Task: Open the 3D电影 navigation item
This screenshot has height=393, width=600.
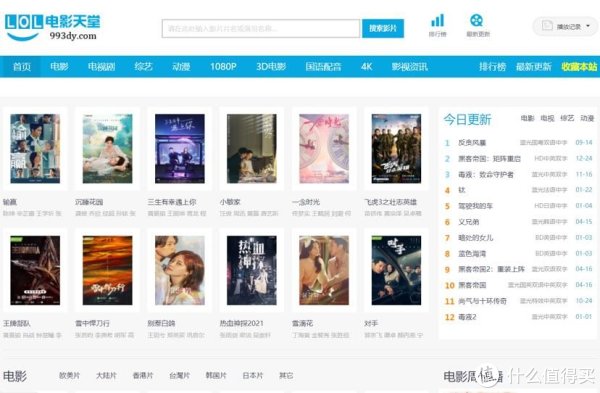Action: (x=271, y=67)
